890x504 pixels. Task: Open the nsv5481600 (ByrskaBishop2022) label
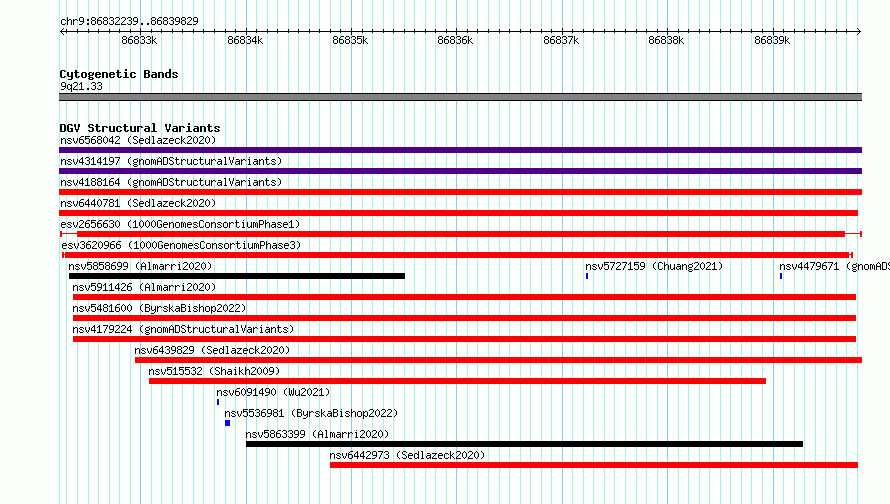tap(159, 308)
